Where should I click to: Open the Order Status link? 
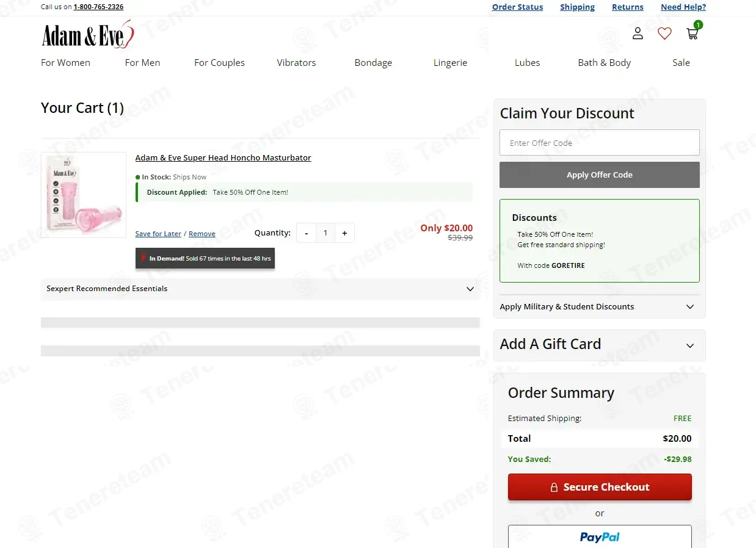coord(517,7)
